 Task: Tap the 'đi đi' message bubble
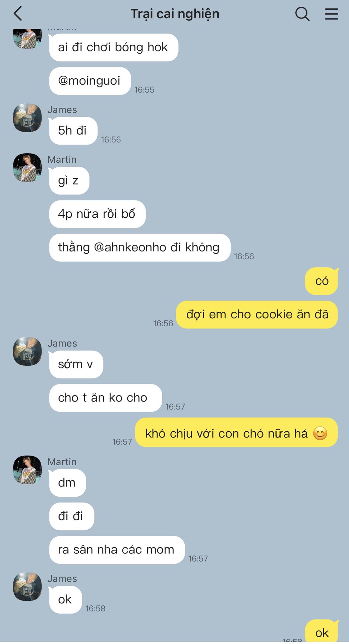(71, 516)
